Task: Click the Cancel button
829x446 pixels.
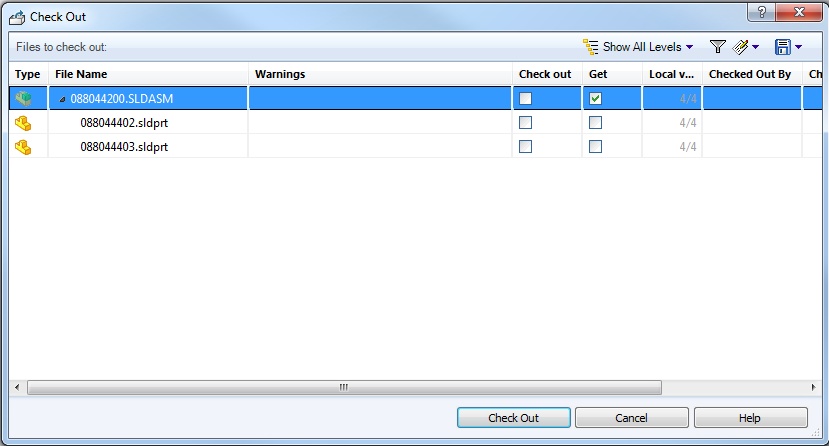Action: 632,418
